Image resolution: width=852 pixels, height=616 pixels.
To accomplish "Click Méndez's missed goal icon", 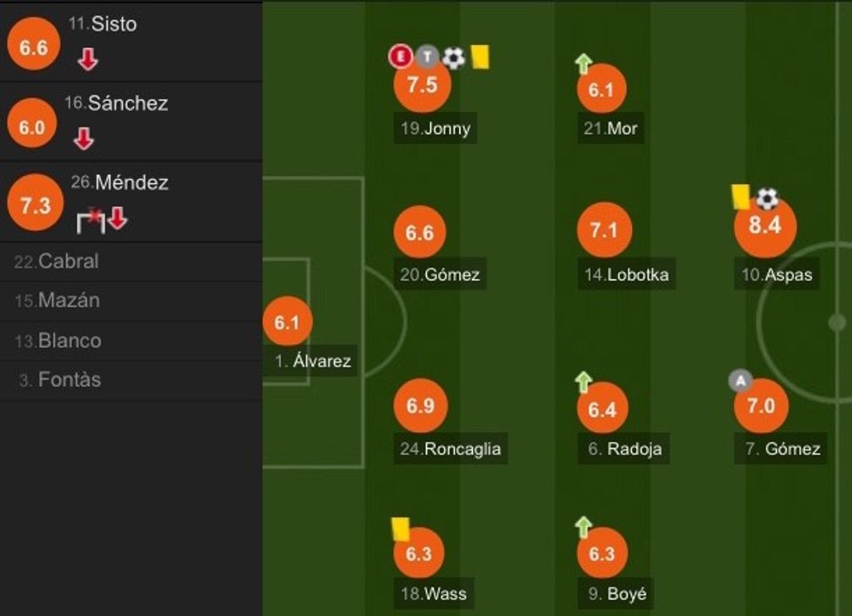I will click(x=91, y=221).
